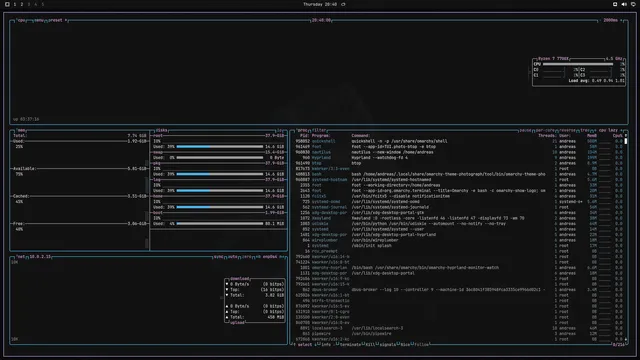The image size is (640, 360).
Task: Select the systemd-journald process row
Action: click(459, 207)
